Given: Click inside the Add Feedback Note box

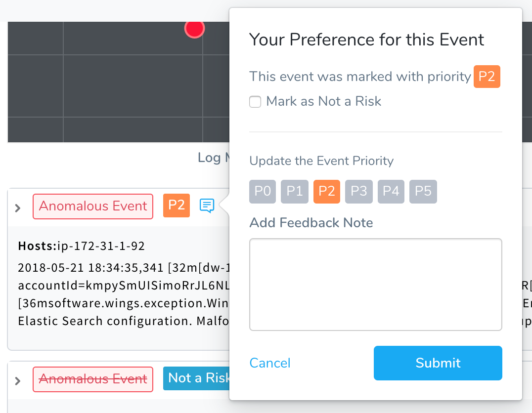Looking at the screenshot, I should coord(376,285).
